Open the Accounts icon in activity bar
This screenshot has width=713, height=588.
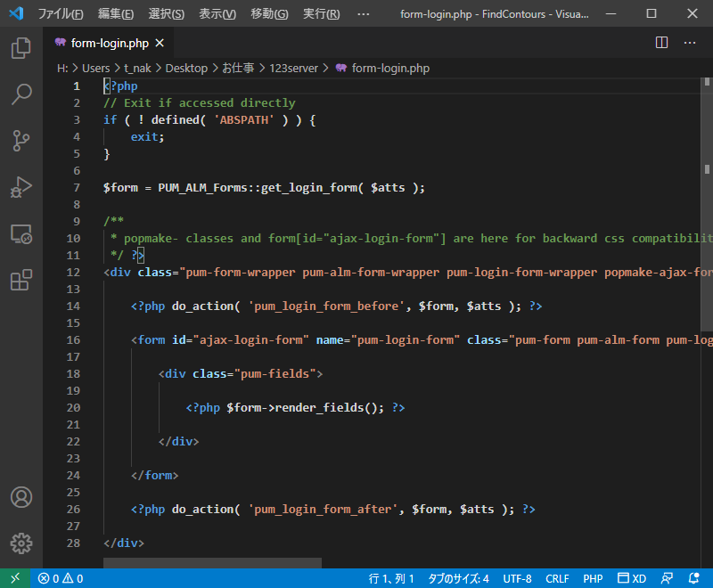[x=20, y=497]
